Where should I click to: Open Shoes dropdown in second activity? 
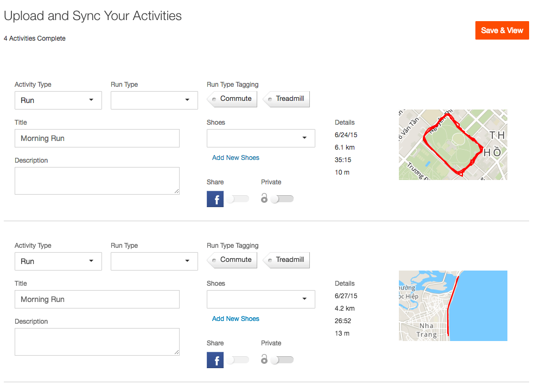click(x=260, y=299)
